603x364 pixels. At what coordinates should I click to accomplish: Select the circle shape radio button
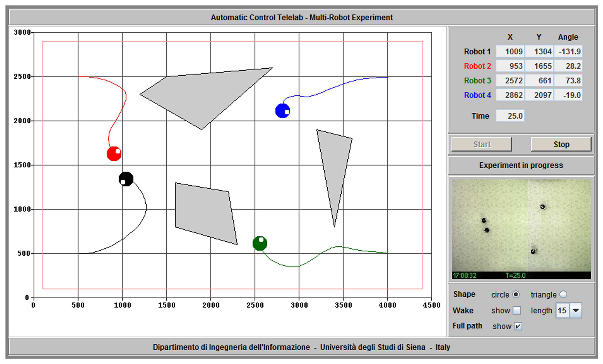516,294
